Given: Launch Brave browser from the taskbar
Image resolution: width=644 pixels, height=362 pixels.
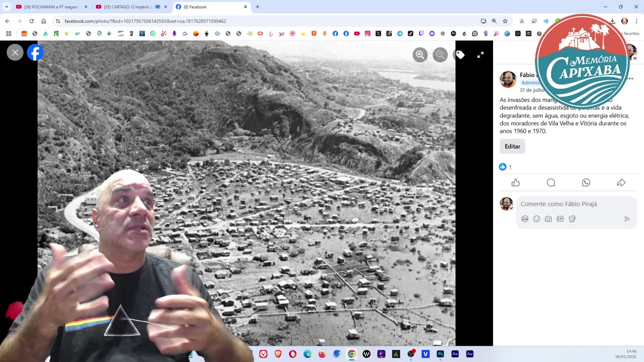Looking at the screenshot, I should point(278,354).
